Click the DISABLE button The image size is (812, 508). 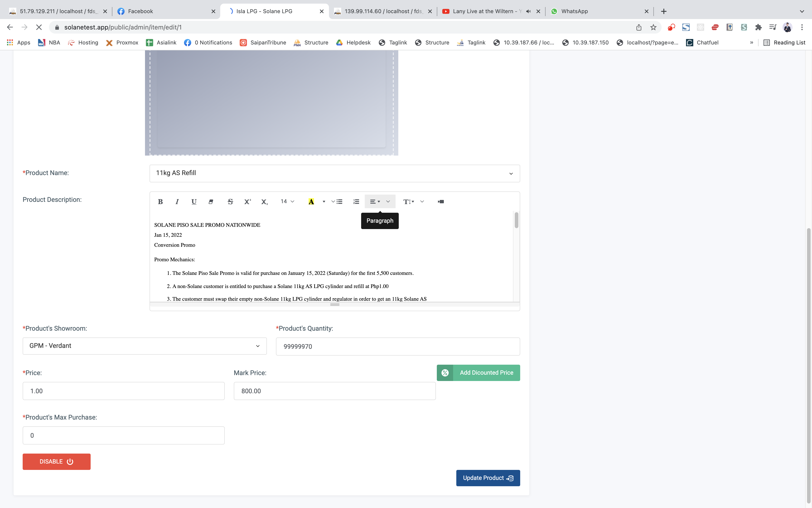point(56,462)
